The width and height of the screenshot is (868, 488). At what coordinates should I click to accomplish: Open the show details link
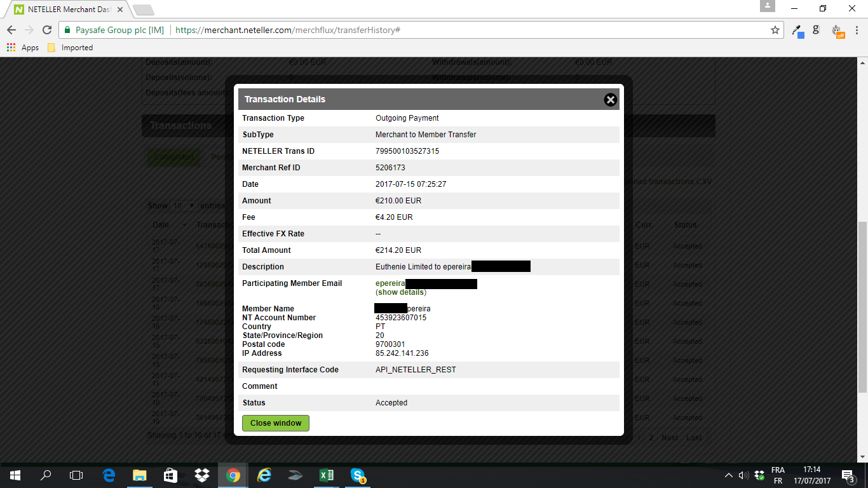point(401,292)
